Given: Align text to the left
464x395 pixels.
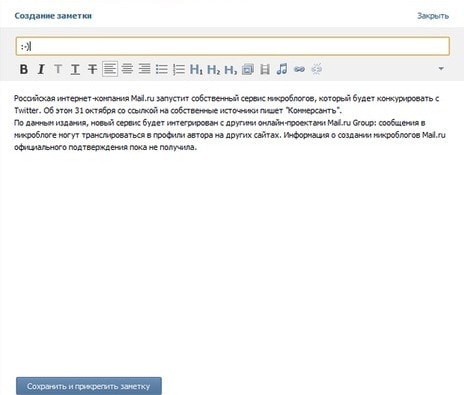Looking at the screenshot, I should pyautogui.click(x=110, y=69).
